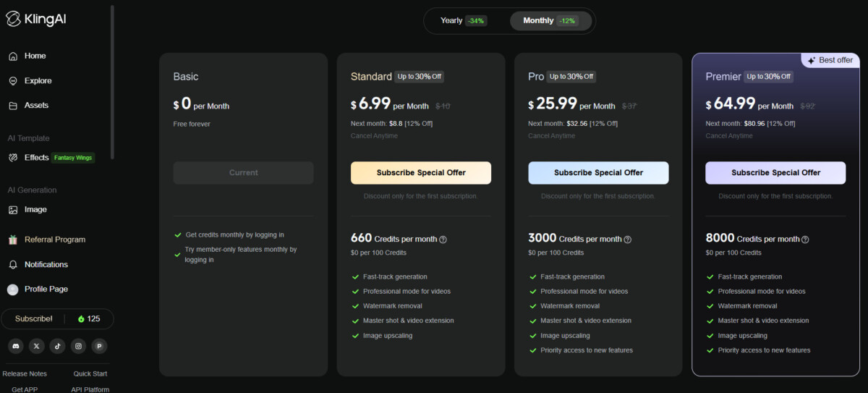
Task: Open the TikTok social icon
Action: [58, 346]
